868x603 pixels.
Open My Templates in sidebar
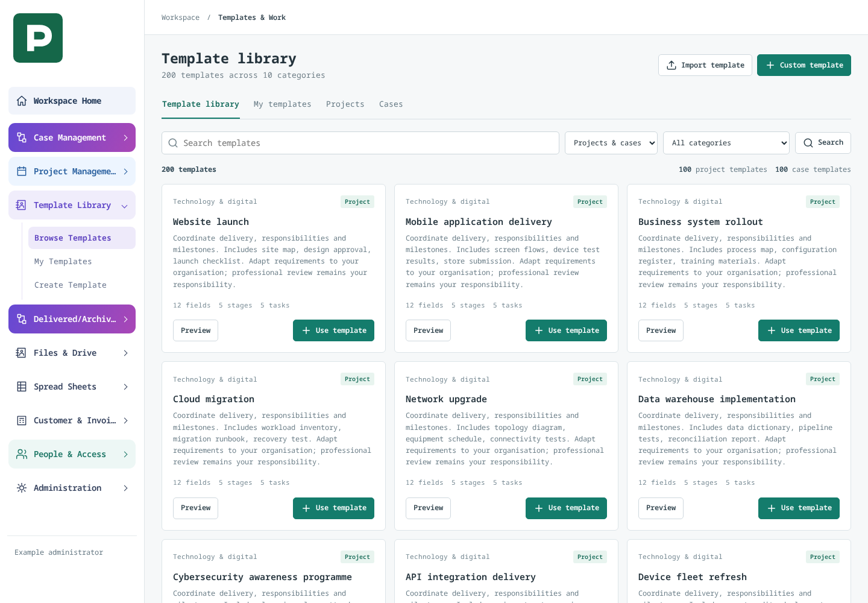82,262
